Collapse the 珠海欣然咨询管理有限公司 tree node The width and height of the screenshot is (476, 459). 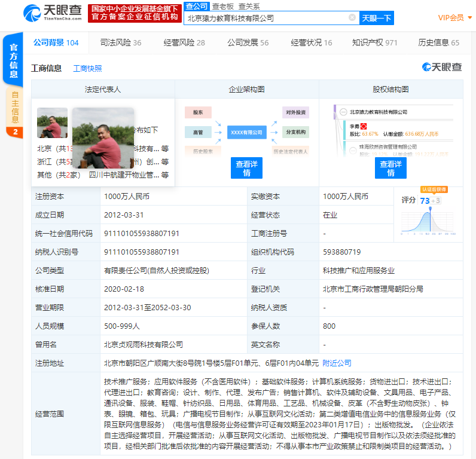coord(353,150)
